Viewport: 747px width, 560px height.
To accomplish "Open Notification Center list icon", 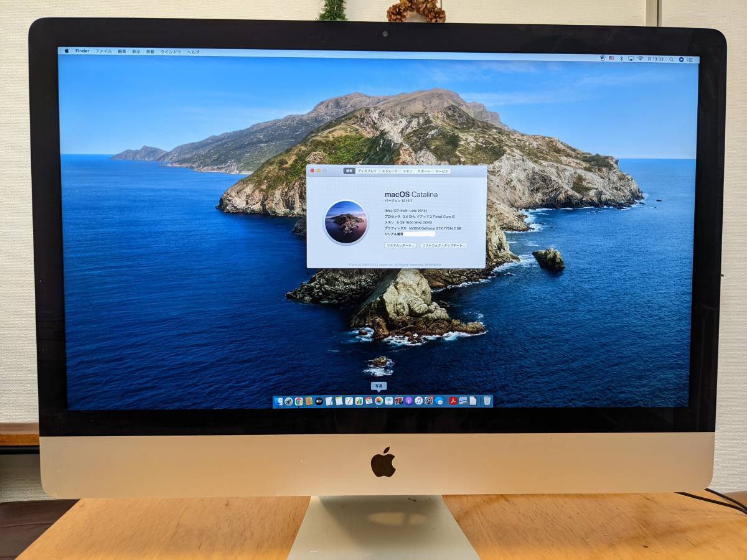I will pyautogui.click(x=690, y=60).
